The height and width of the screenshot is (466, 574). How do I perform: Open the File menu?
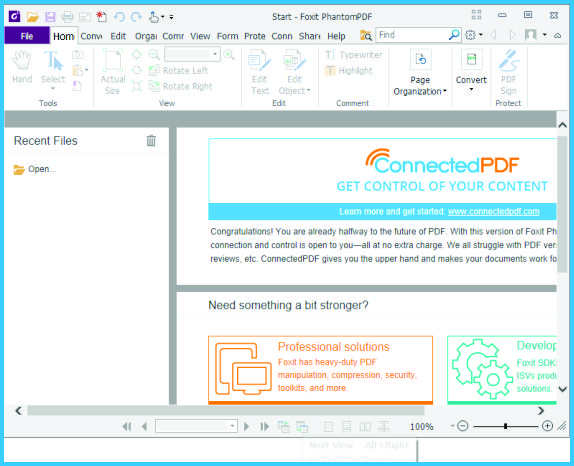click(x=27, y=36)
